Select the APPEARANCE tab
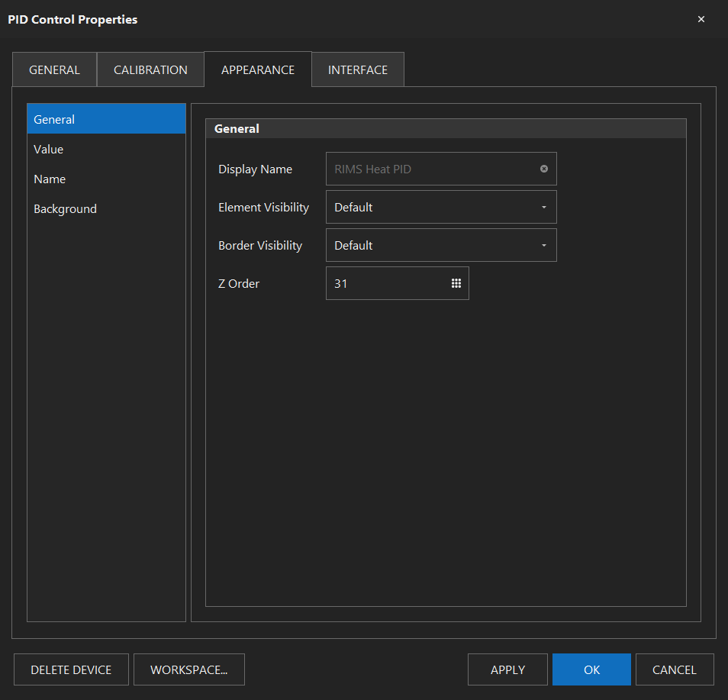728x700 pixels. click(258, 69)
